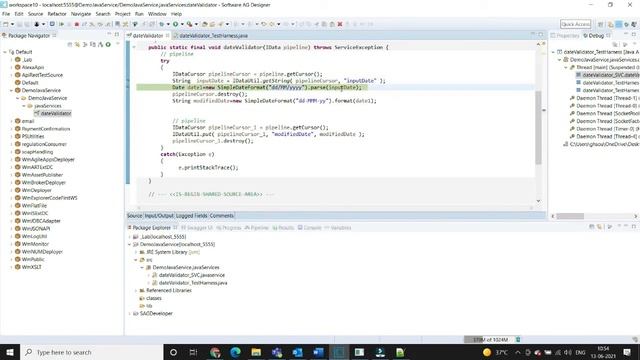This screenshot has height=360, width=640.
Task: Select the WmFlatFile package
Action: pos(34,206)
